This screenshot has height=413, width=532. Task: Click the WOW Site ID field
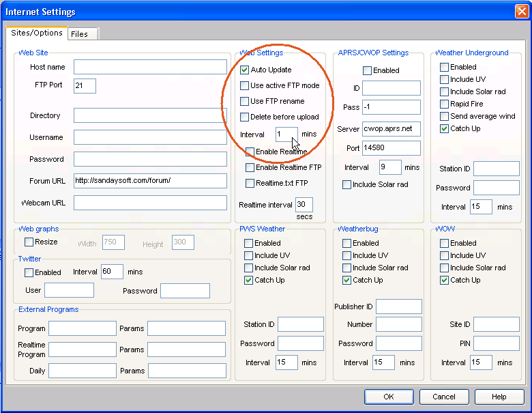tap(497, 324)
